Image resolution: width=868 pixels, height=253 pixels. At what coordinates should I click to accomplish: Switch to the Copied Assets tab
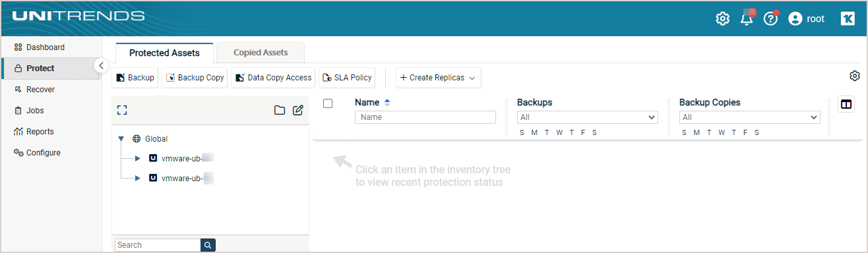(261, 53)
